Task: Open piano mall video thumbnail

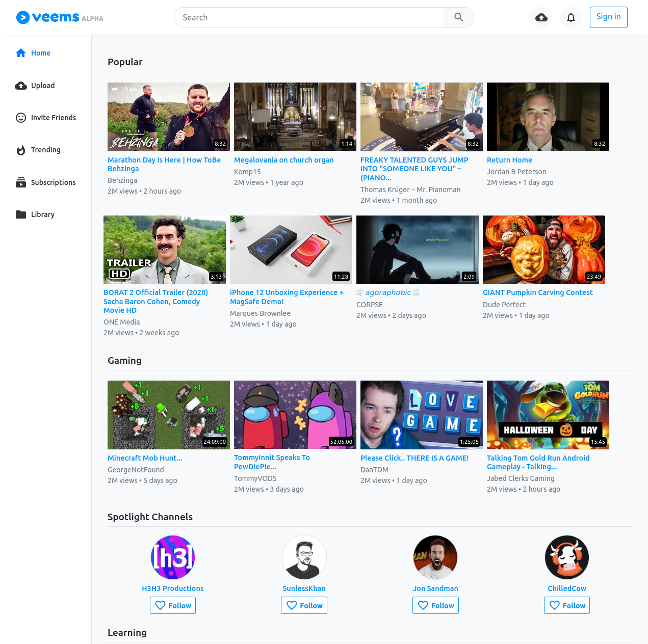Action: coord(422,117)
